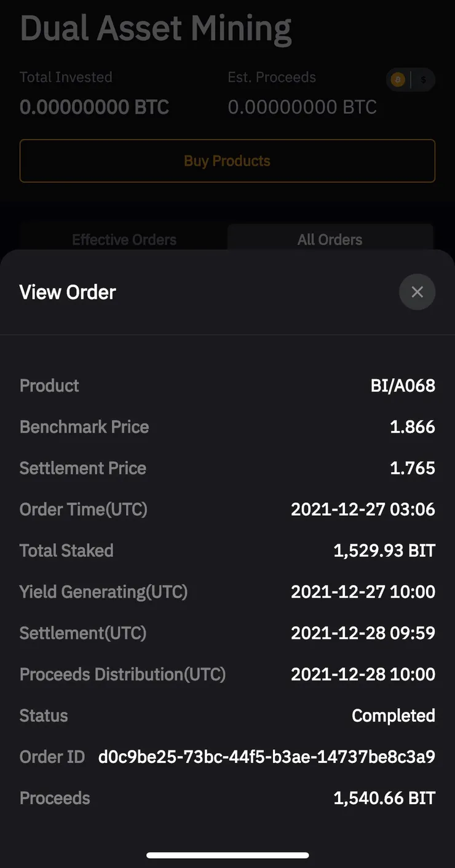Close the View Order panel
Image resolution: width=455 pixels, height=868 pixels.
coord(417,292)
